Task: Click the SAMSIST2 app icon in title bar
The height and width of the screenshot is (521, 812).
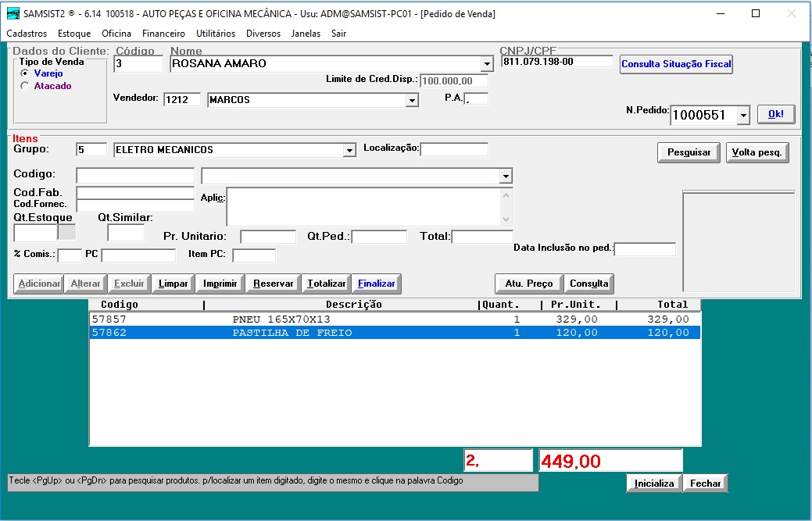Action: pos(13,14)
